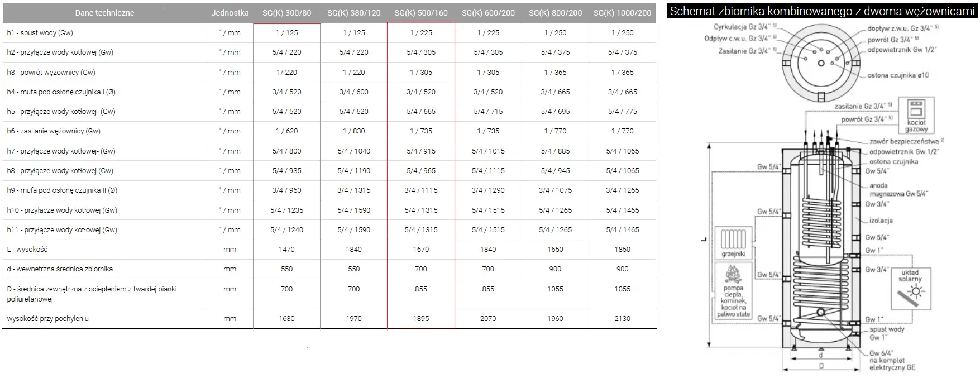Click the Dane techniczne header cell
Image resolution: width=980 pixels, height=378 pixels.
click(104, 12)
